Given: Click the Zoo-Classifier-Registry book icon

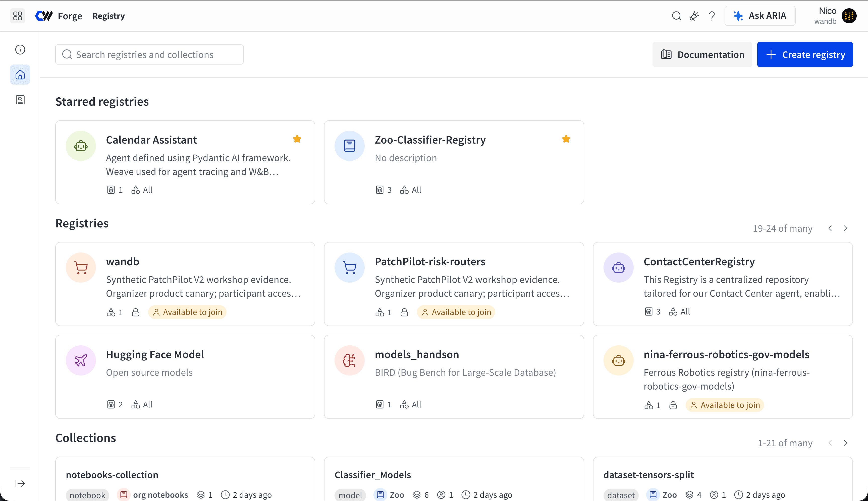Looking at the screenshot, I should point(349,146).
